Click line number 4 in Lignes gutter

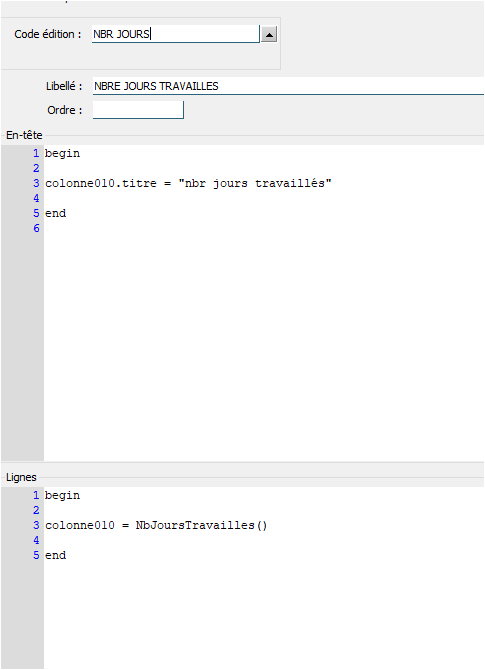(x=36, y=540)
